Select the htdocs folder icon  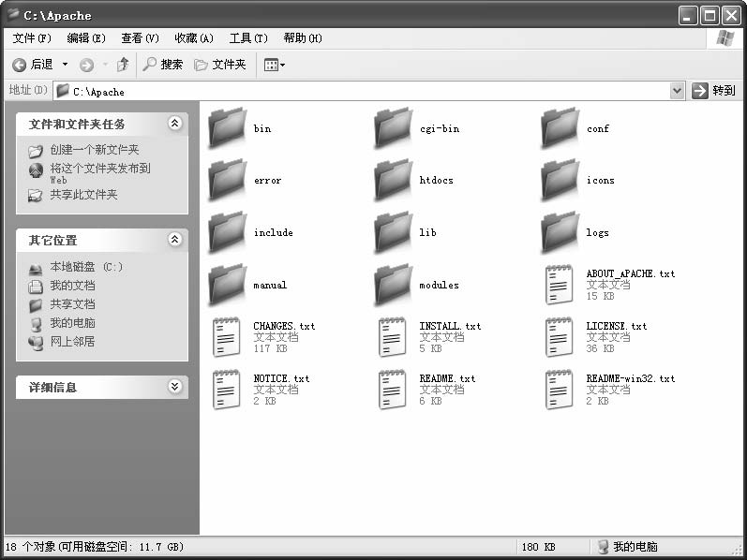[x=394, y=180]
